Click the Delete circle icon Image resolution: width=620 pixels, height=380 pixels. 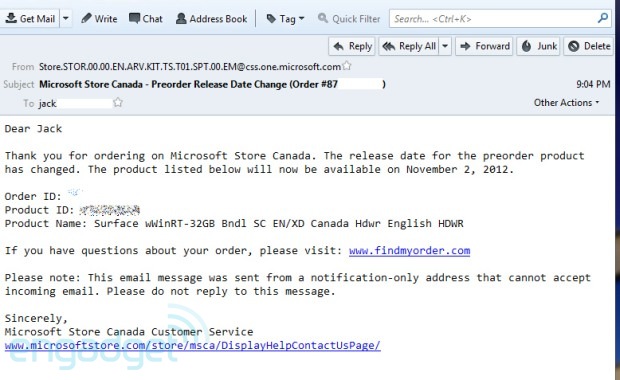coord(574,46)
